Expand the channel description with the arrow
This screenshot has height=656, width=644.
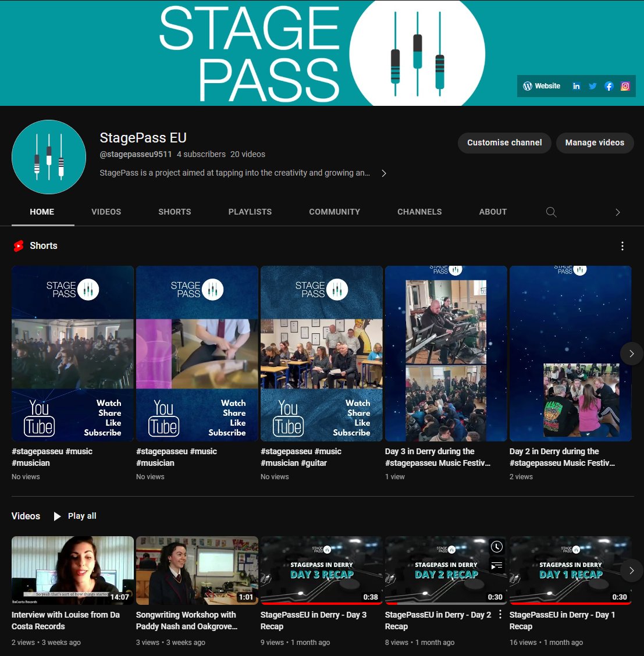tap(384, 173)
